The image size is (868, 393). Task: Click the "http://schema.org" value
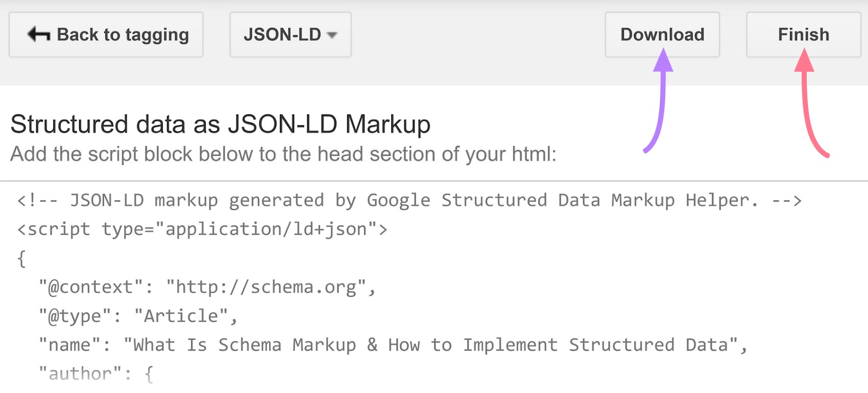[266, 287]
